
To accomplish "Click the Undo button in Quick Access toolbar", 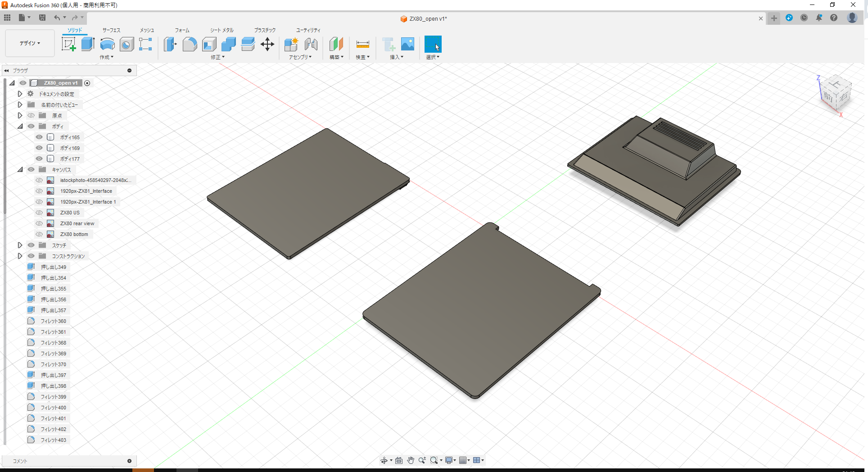I will tap(57, 18).
